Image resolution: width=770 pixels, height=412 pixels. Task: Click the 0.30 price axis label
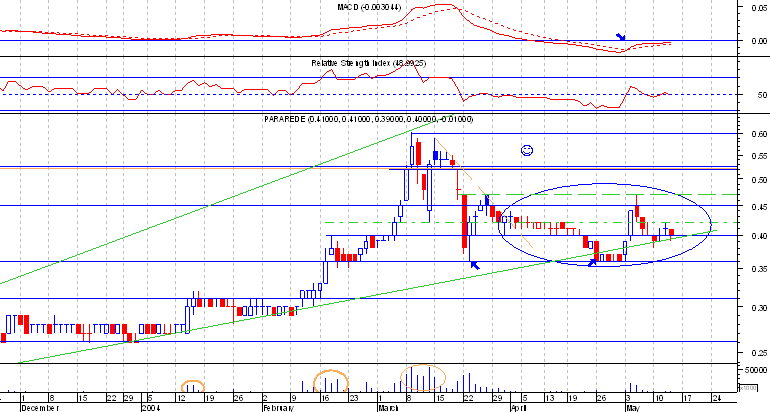[x=758, y=308]
